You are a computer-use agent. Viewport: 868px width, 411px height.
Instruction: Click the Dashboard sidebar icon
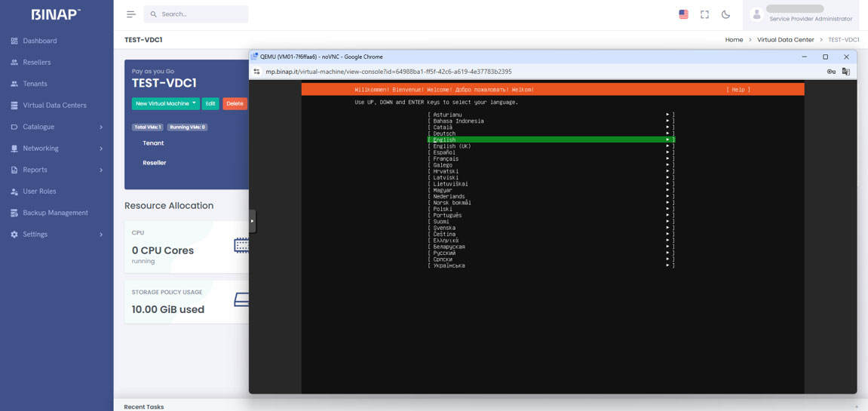14,41
